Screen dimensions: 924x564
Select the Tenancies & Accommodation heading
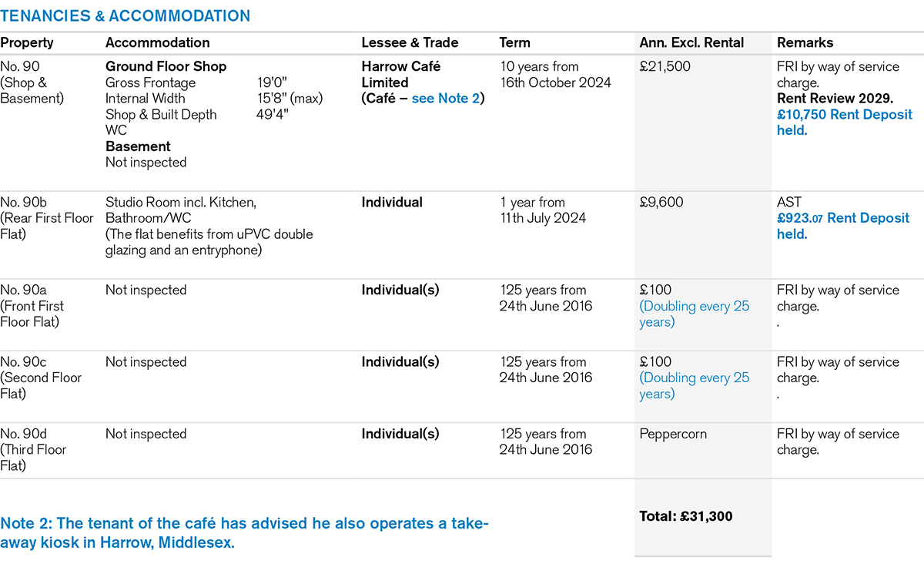click(125, 16)
